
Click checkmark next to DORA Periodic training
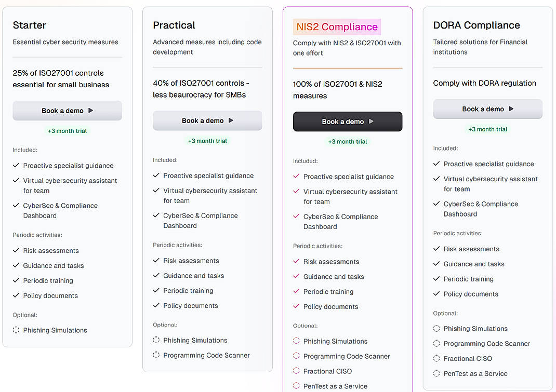[437, 279]
